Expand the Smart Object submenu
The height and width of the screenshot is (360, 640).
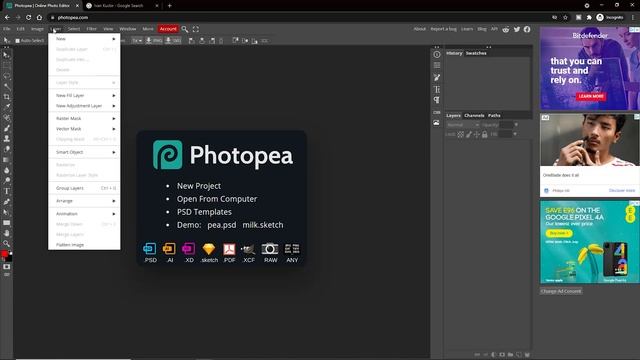(x=84, y=152)
